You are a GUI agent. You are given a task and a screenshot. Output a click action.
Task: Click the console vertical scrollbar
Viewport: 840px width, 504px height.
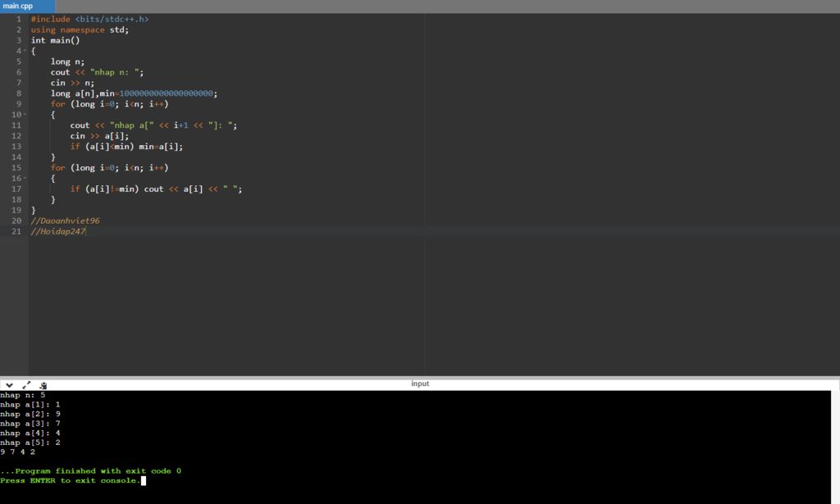835,447
